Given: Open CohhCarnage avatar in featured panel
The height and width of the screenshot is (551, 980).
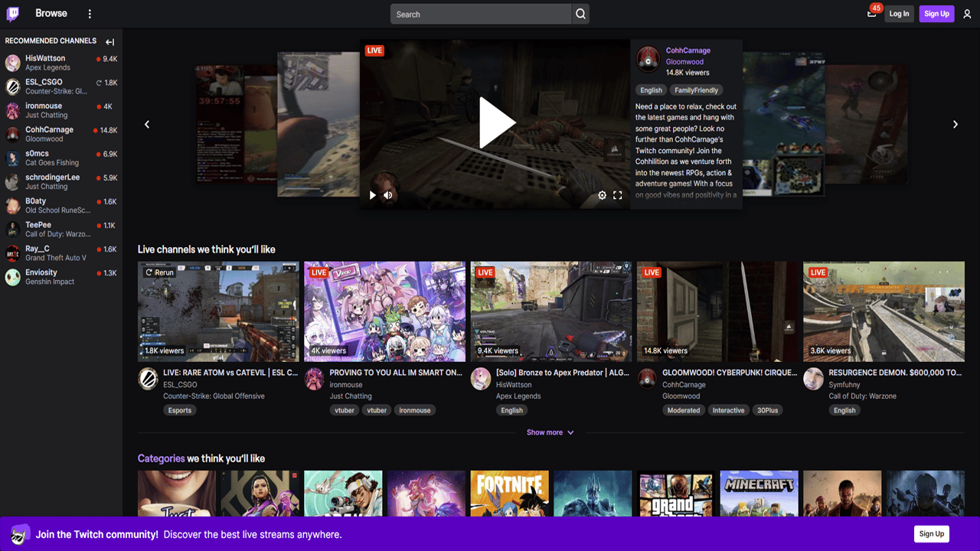Looking at the screenshot, I should point(648,58).
